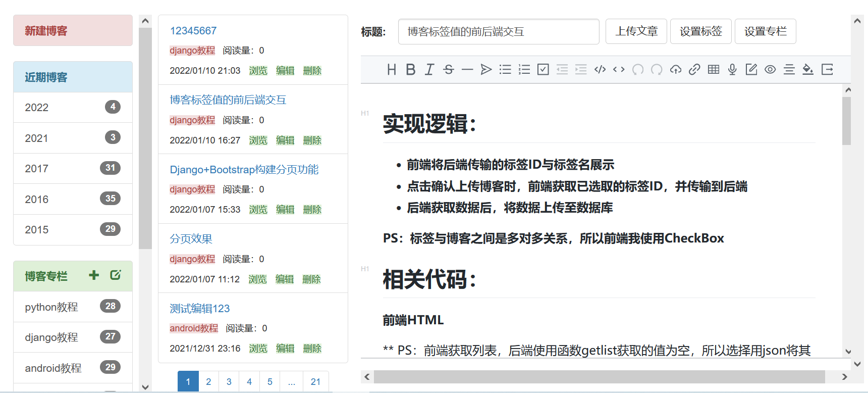868x393 pixels.
Task: Select the python教程 column
Action: coord(73,307)
